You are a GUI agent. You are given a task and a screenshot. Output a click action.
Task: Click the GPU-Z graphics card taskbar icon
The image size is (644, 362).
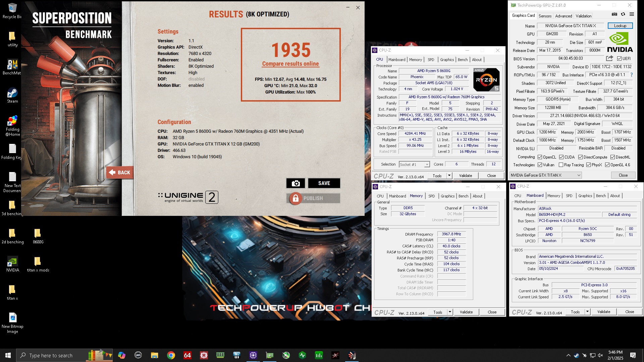pyautogui.click(x=270, y=355)
